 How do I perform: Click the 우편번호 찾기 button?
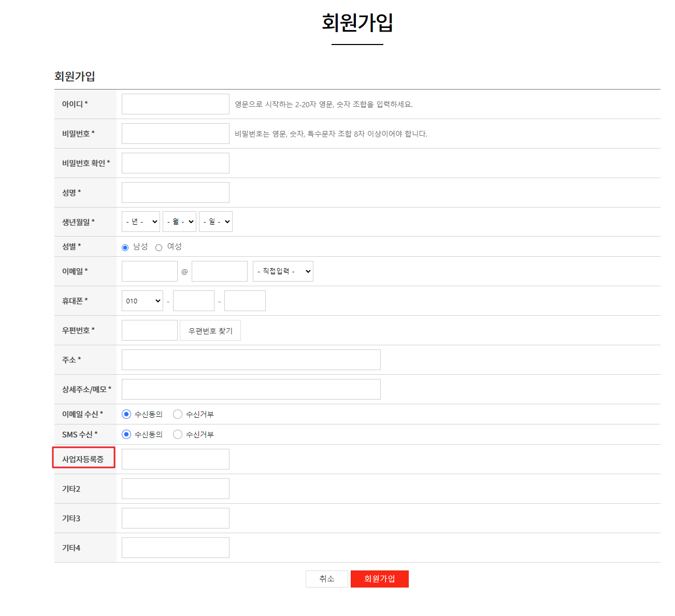coord(210,331)
